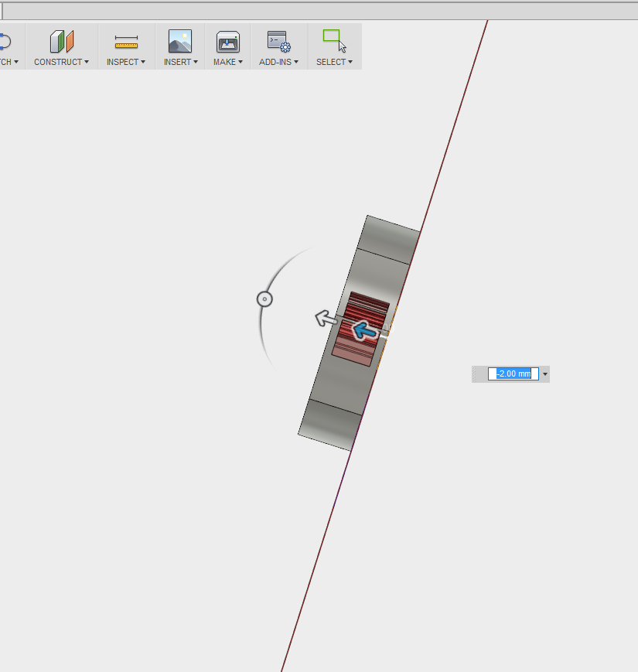Expand the CONSTRUCT dropdown arrow
The width and height of the screenshot is (638, 672).
click(86, 63)
